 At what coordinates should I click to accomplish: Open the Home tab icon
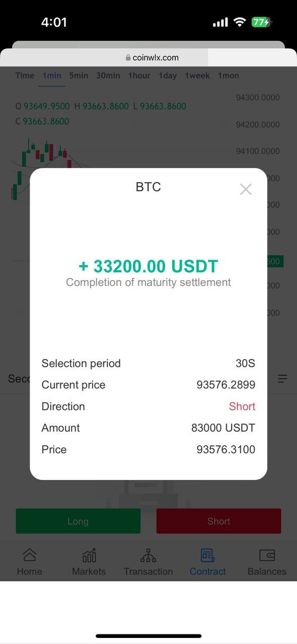[x=30, y=555]
